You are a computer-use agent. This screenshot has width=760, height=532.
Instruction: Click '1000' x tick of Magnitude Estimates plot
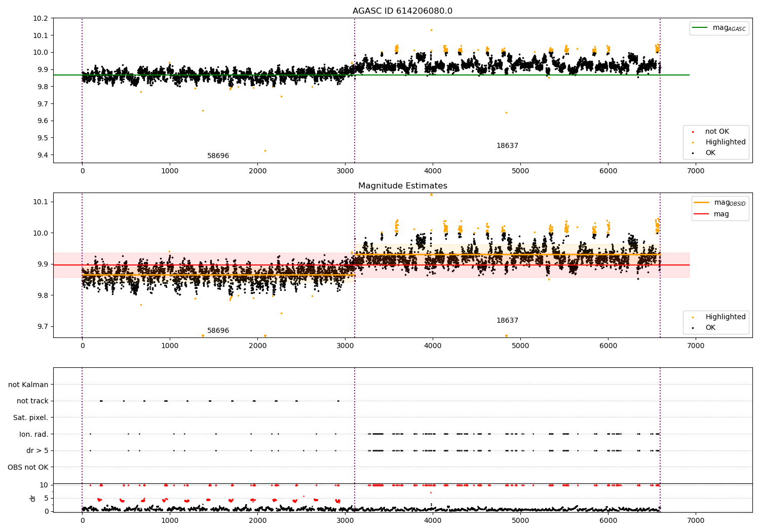click(170, 346)
